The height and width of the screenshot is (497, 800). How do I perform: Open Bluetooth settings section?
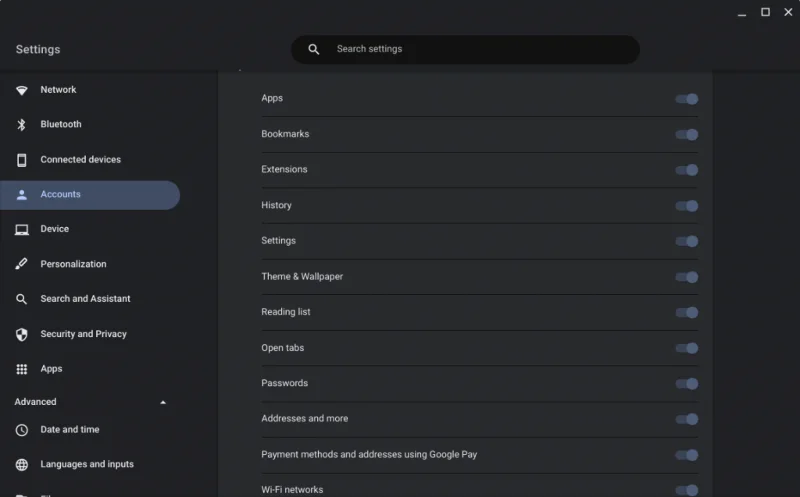90,125
